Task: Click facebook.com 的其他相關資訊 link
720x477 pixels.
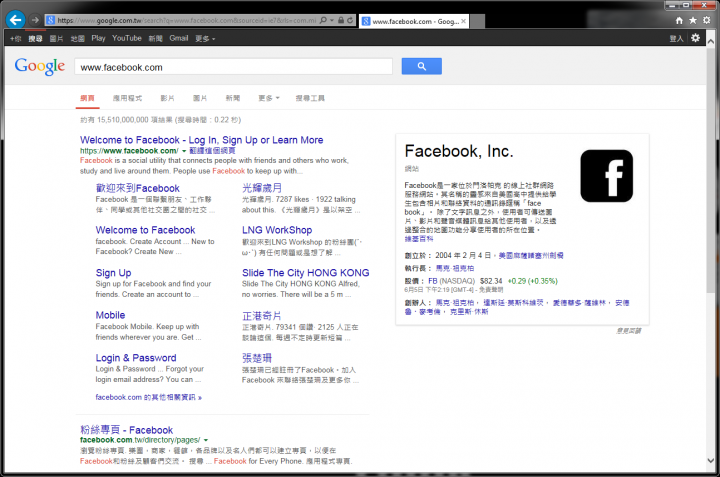Action: (x=148, y=397)
